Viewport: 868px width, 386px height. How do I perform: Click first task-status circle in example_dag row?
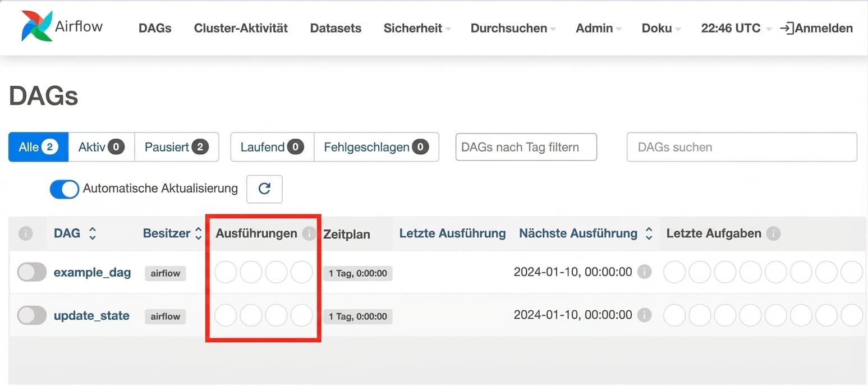(x=674, y=272)
